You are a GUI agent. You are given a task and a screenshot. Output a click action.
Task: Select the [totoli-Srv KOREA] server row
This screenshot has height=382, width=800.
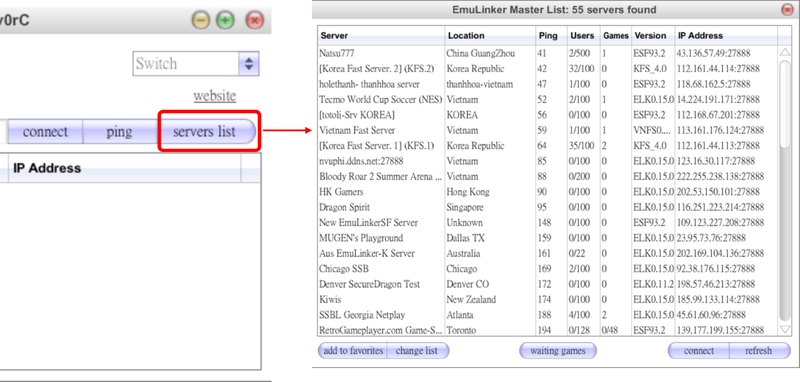point(547,115)
